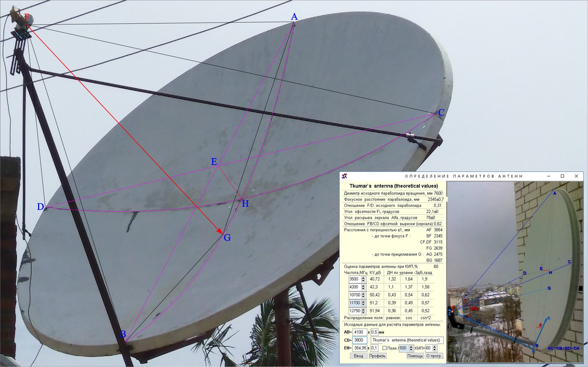Open the Помощь help button
Viewport: 588px width, 367px height.
click(x=415, y=356)
